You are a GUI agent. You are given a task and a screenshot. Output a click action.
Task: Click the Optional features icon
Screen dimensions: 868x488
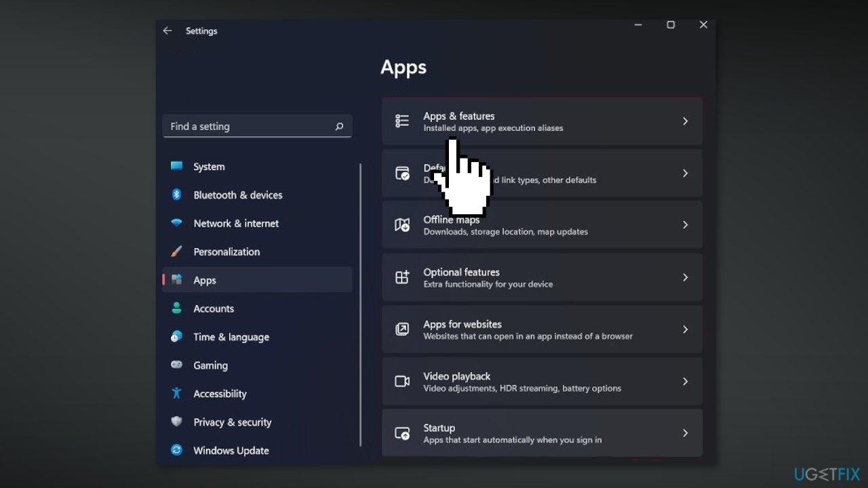402,277
